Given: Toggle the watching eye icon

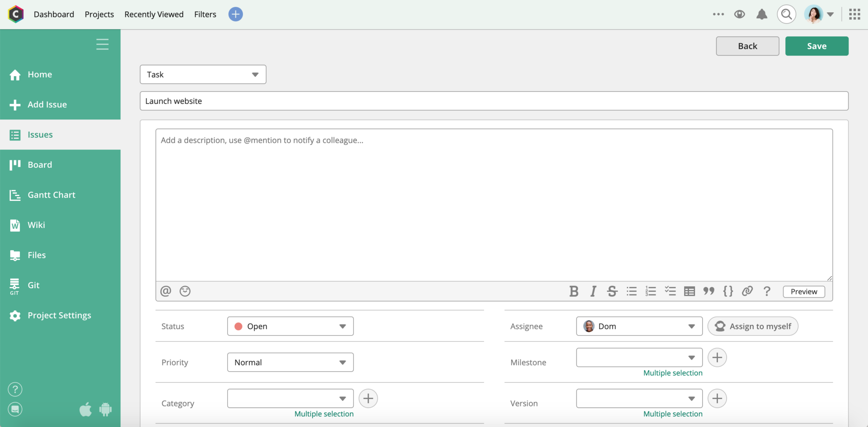Looking at the screenshot, I should click(740, 14).
